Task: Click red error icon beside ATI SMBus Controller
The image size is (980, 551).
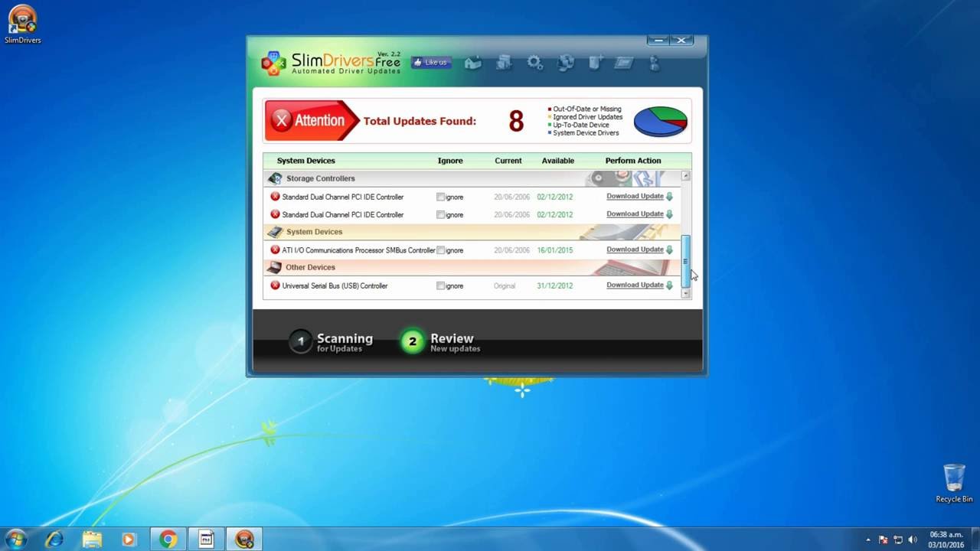Action: tap(275, 249)
